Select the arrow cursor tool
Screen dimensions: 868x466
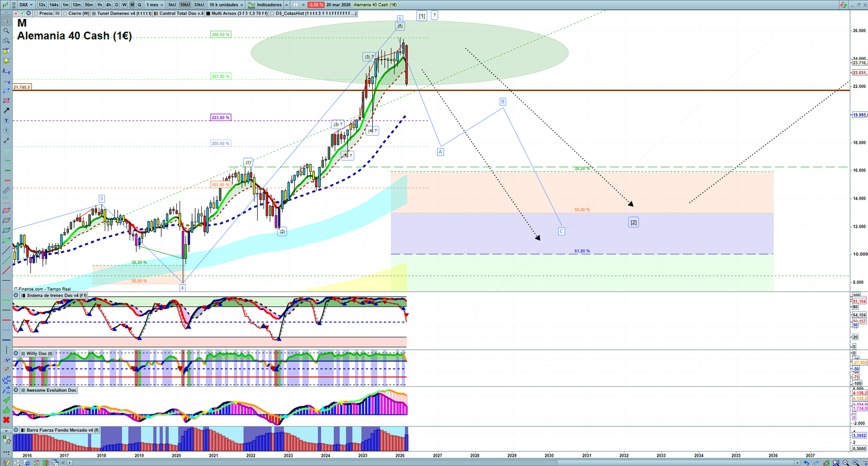[x=6, y=21]
